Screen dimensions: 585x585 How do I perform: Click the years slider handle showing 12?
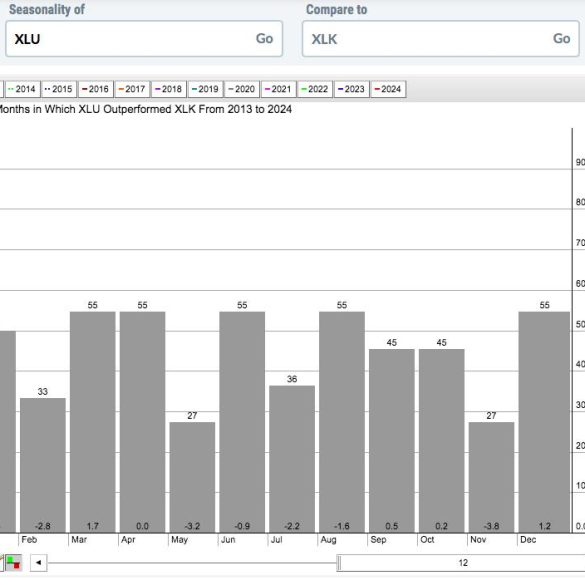(x=461, y=563)
